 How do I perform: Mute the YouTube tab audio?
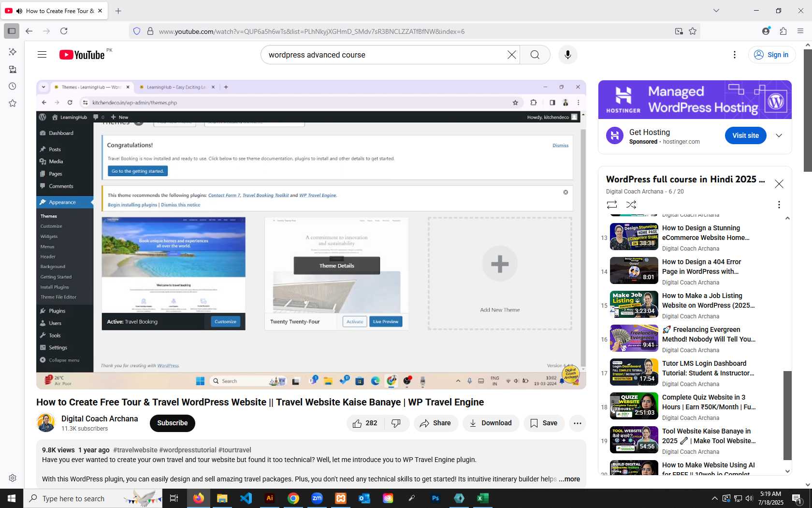point(19,11)
